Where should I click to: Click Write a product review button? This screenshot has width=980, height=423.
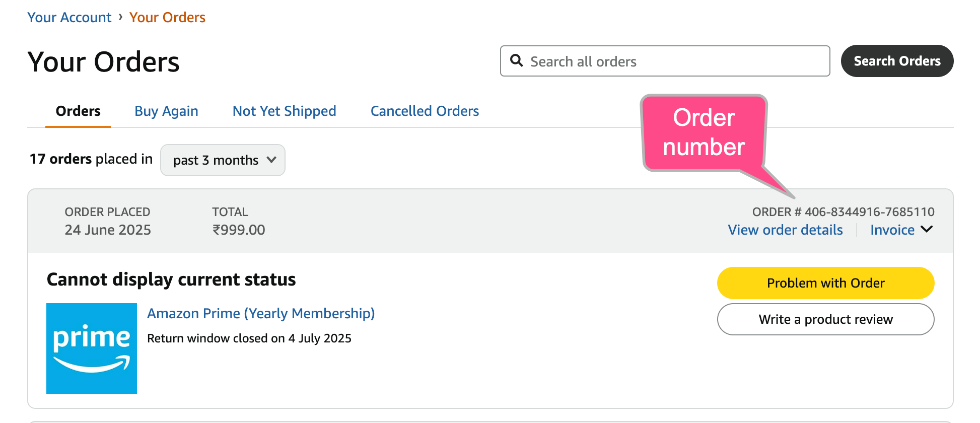pyautogui.click(x=825, y=319)
